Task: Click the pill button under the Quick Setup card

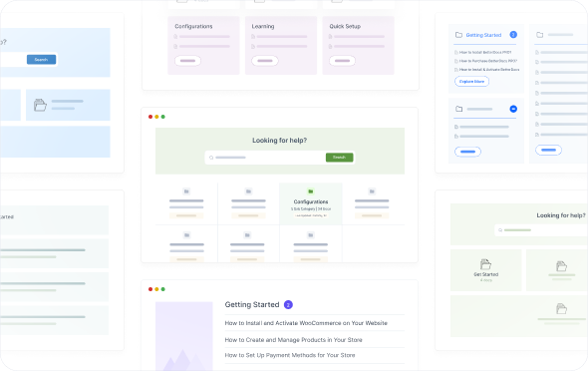Action: pos(343,61)
